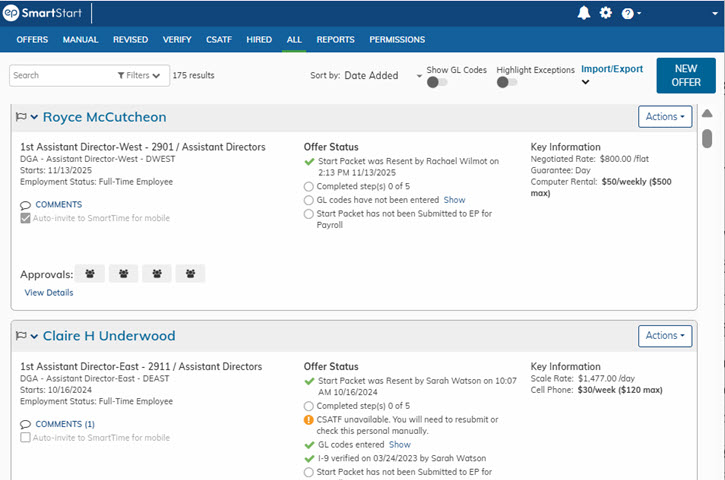The width and height of the screenshot is (725, 480).
Task: Collapse Claire H Underwood's offer card
Action: 34,336
